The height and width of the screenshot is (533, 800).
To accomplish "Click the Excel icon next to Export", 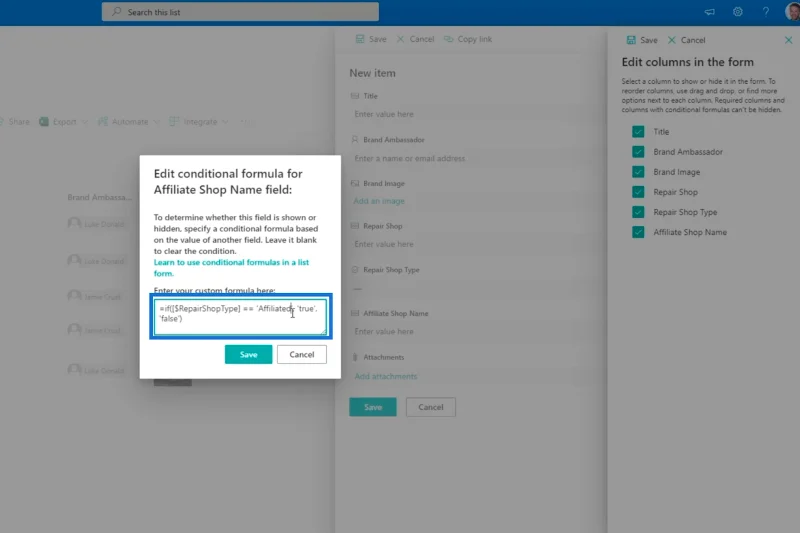I will [x=44, y=121].
